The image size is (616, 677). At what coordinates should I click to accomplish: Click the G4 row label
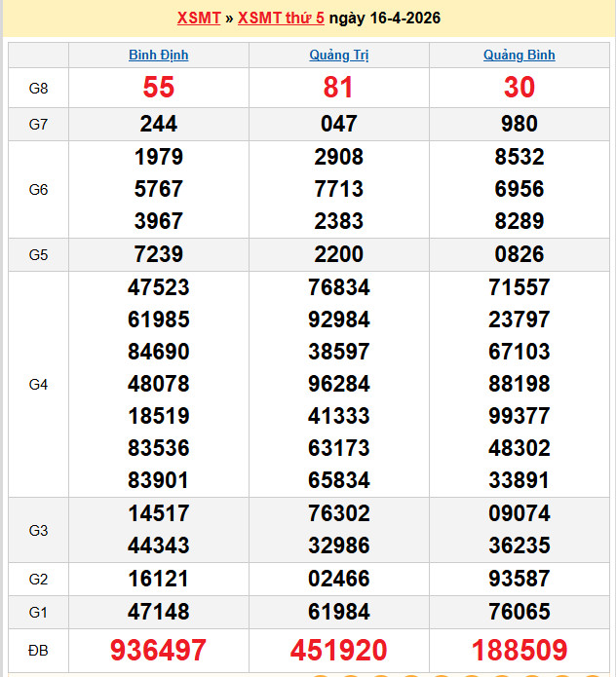point(38,384)
